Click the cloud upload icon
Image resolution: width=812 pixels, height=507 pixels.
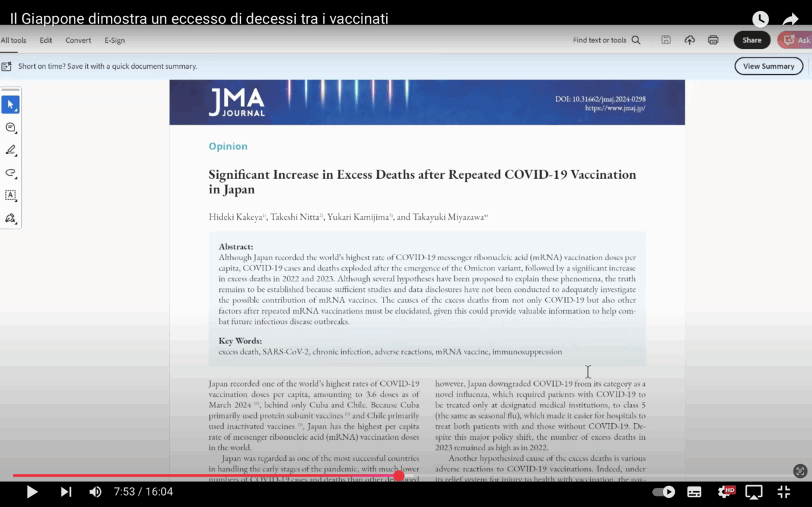[x=689, y=40]
